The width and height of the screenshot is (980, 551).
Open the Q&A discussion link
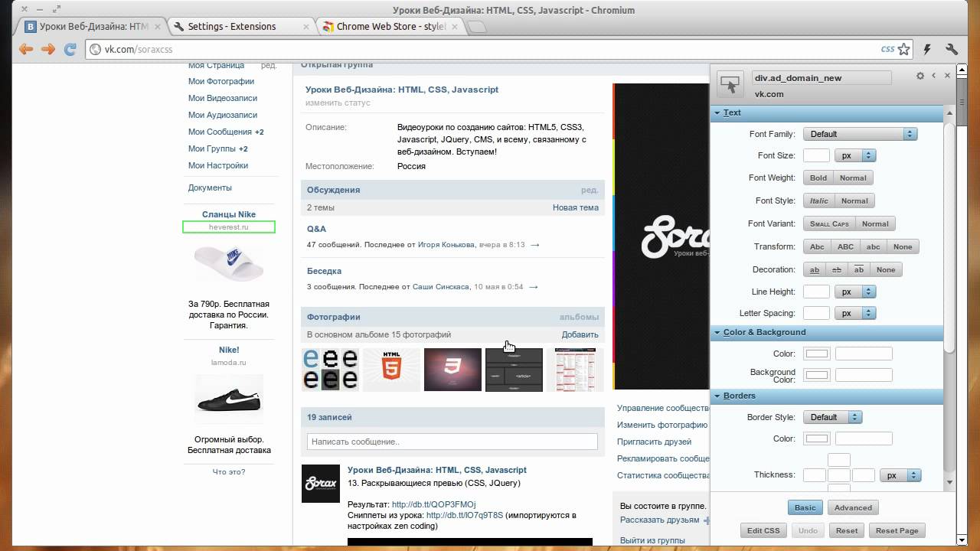pos(316,229)
